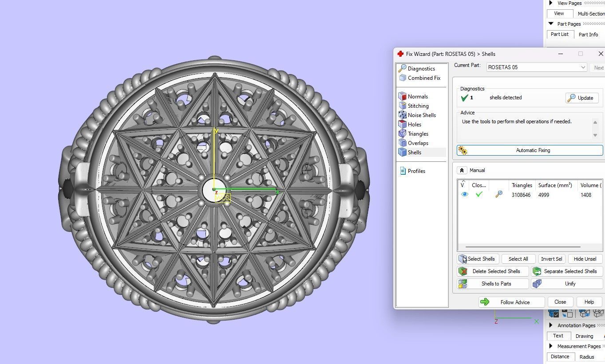Click the closed-shell green checkmark in row
The height and width of the screenshot is (364, 605).
tap(479, 195)
